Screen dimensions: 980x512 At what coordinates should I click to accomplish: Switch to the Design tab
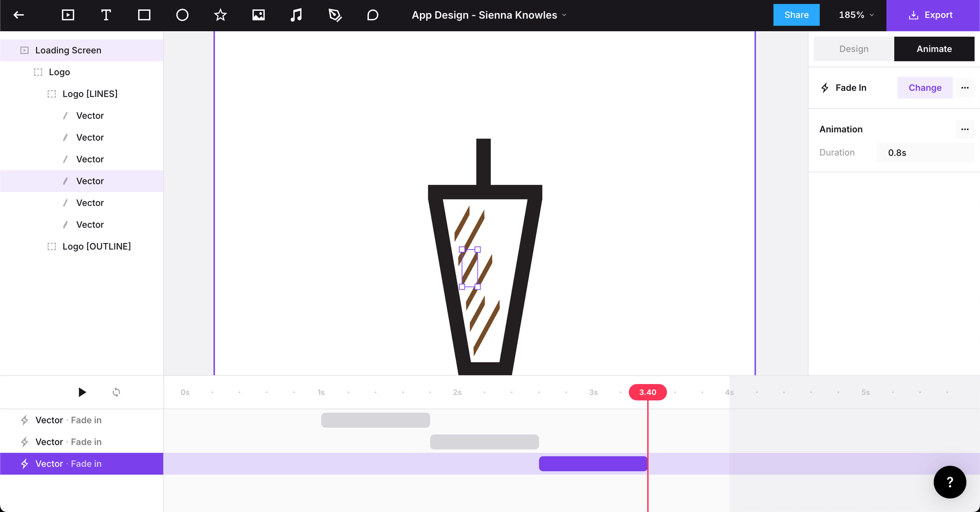(854, 49)
